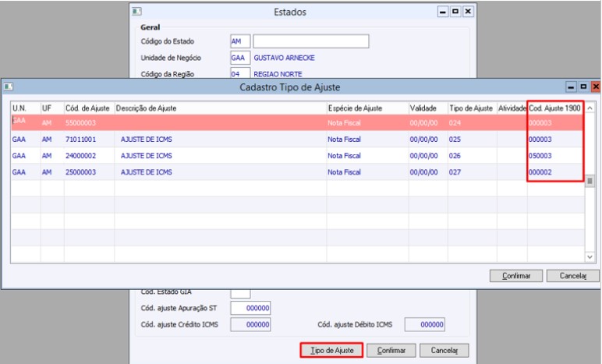Cancel the Estados window form

[x=444, y=350]
